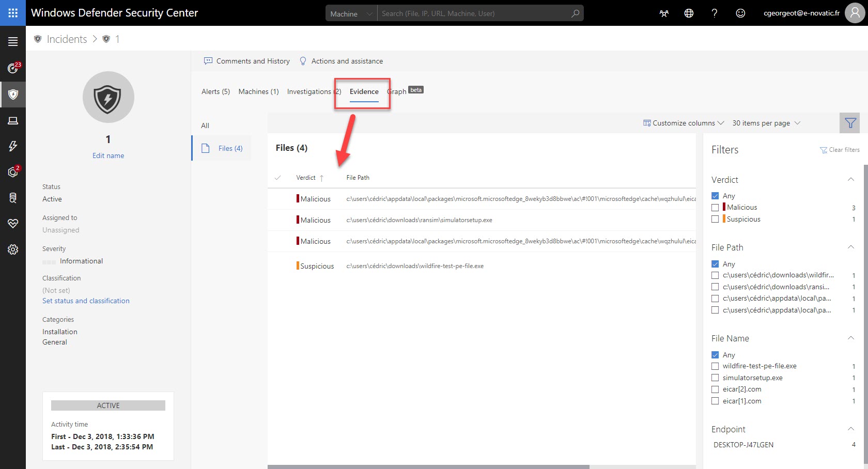The width and height of the screenshot is (868, 469).
Task: Expand the hamburger navigation menu
Action: (13, 42)
